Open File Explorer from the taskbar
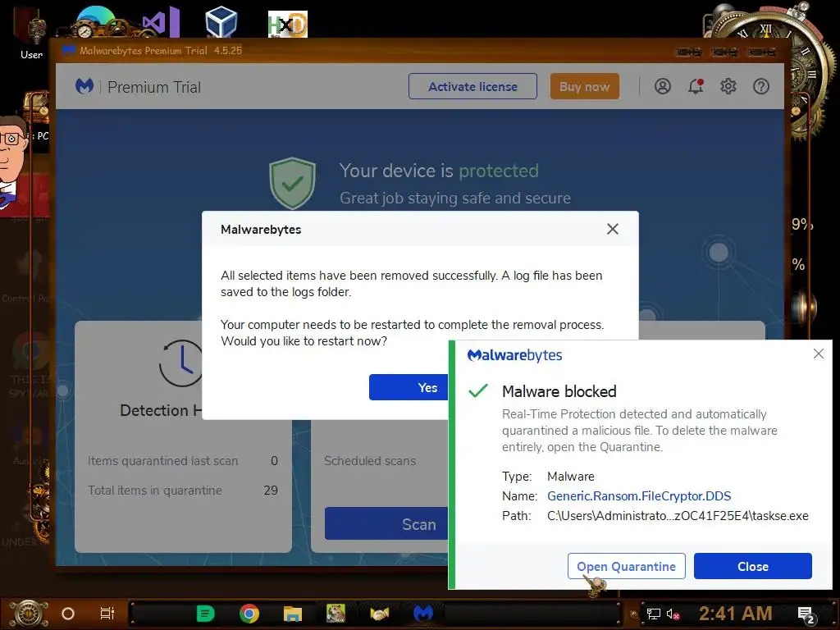The image size is (840, 630). (293, 614)
